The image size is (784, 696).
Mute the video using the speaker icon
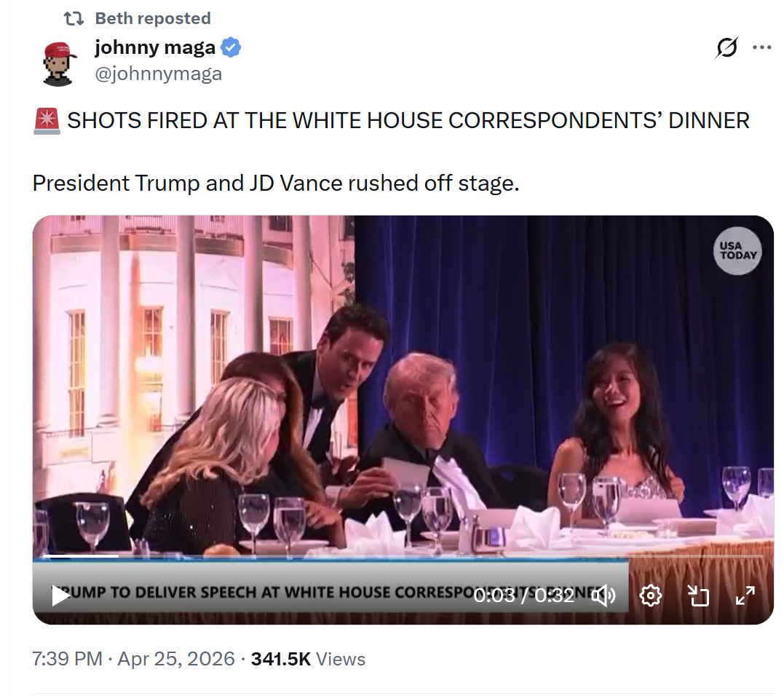[603, 596]
